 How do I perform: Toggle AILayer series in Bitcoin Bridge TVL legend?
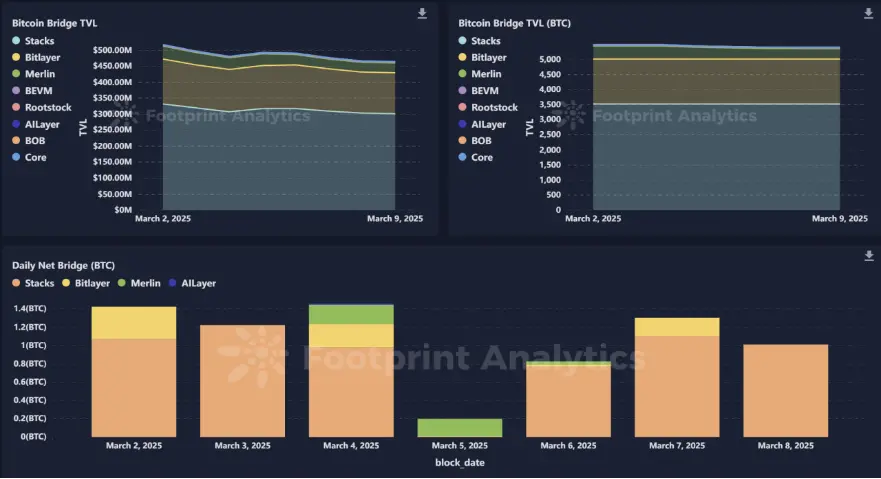(35, 124)
